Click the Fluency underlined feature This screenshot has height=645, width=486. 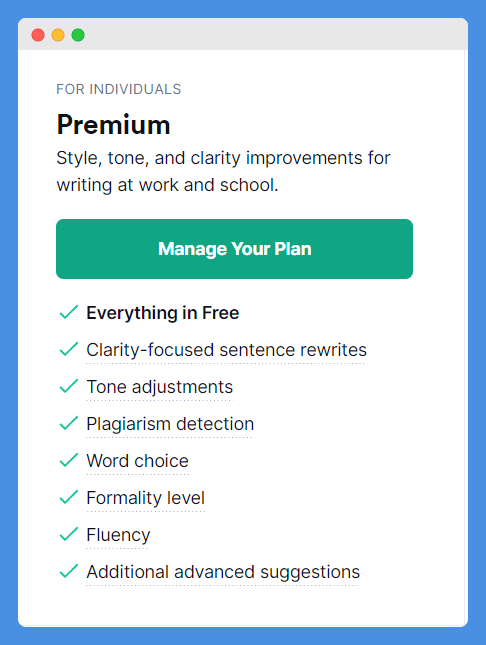[118, 536]
